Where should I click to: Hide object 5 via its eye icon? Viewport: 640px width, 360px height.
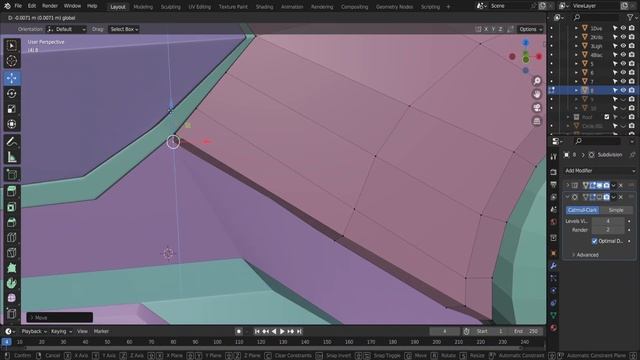(x=623, y=64)
